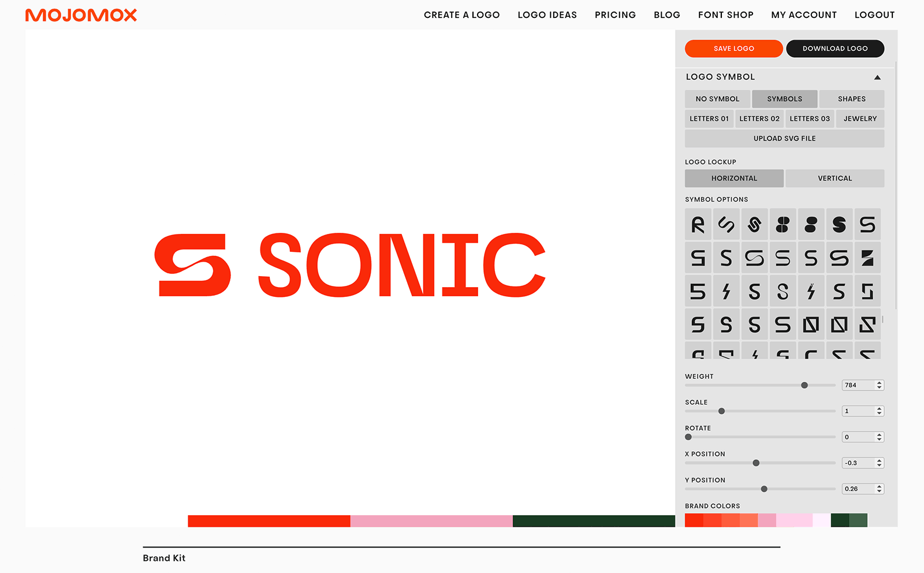Switch to the Letters 03 set

click(x=810, y=118)
